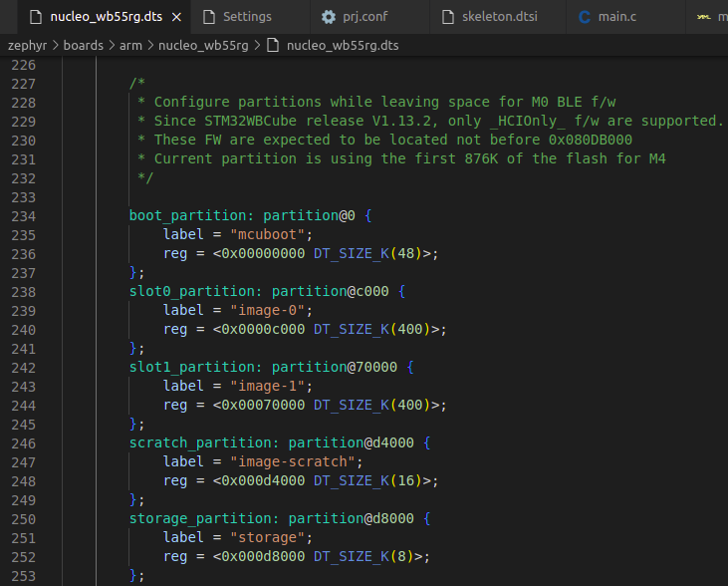The height and width of the screenshot is (586, 728).
Task: Click the C language icon on main.c tab
Action: coord(584,17)
